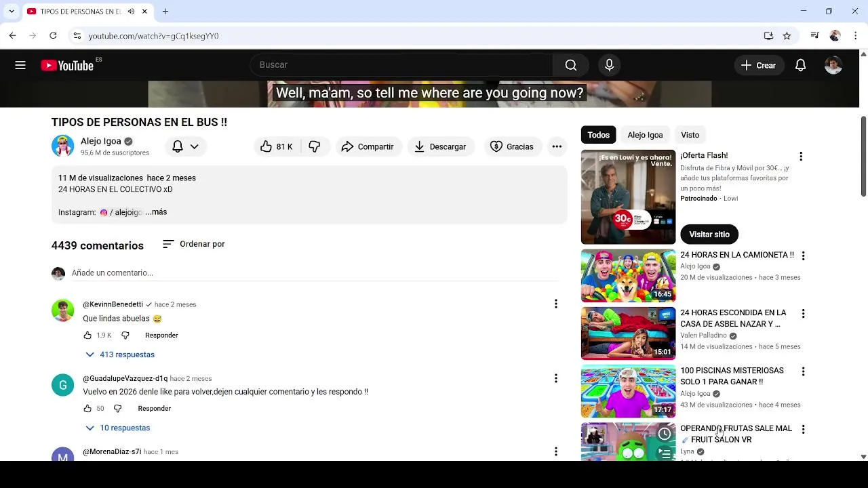This screenshot has height=488, width=868.
Task: Share the video via Compartir
Action: [x=368, y=146]
